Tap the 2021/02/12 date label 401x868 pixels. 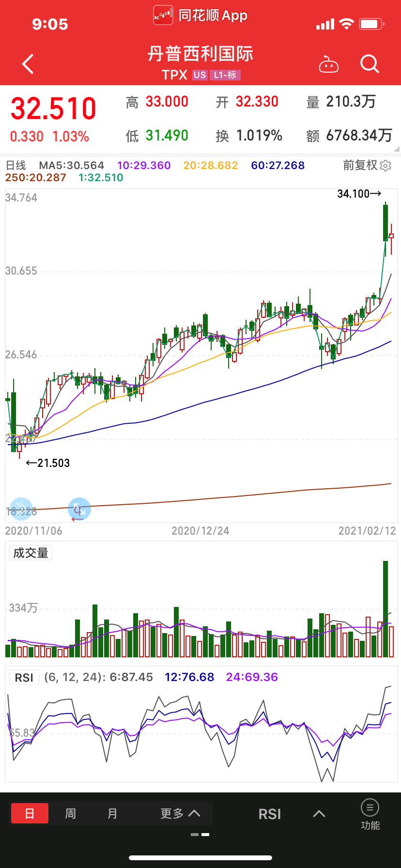367,531
